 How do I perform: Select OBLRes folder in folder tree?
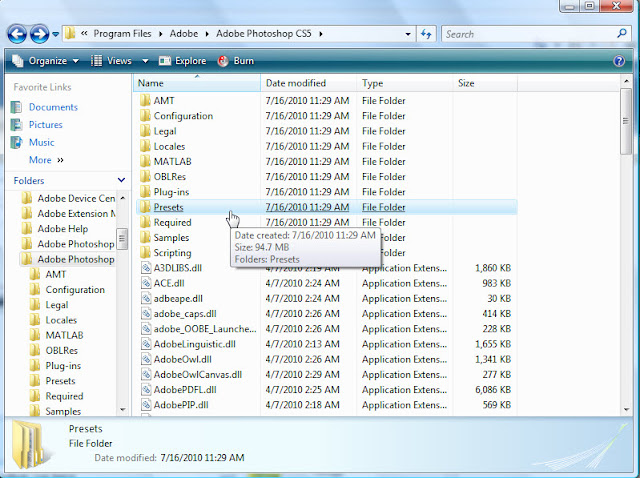click(62, 350)
